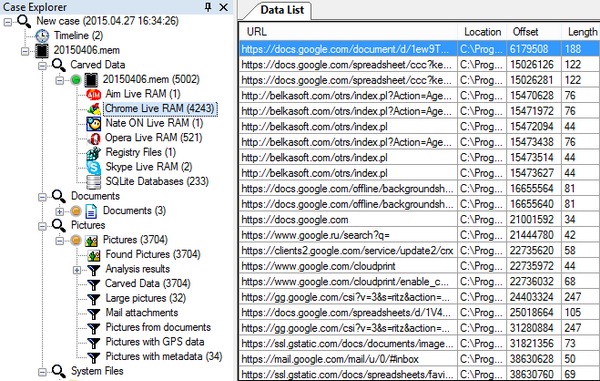The height and width of the screenshot is (381, 600).
Task: Expand the Documents (3) tree node
Action: pos(59,211)
